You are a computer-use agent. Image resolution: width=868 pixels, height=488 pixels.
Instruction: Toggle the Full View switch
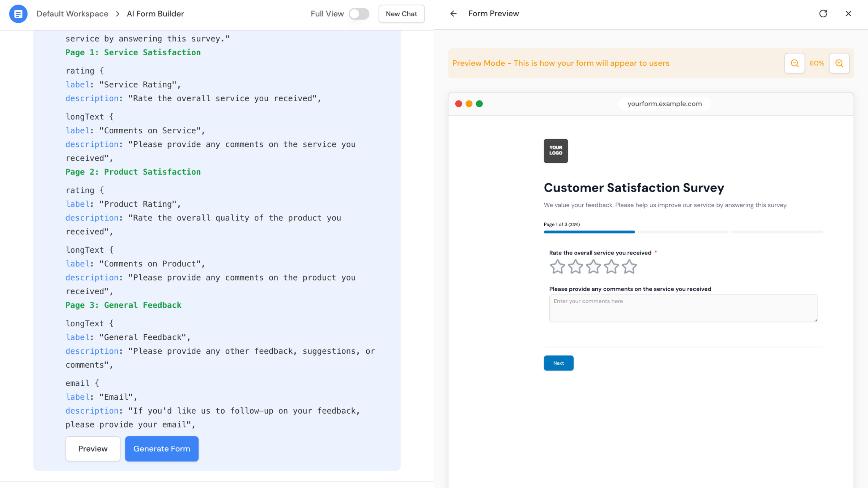pos(359,14)
